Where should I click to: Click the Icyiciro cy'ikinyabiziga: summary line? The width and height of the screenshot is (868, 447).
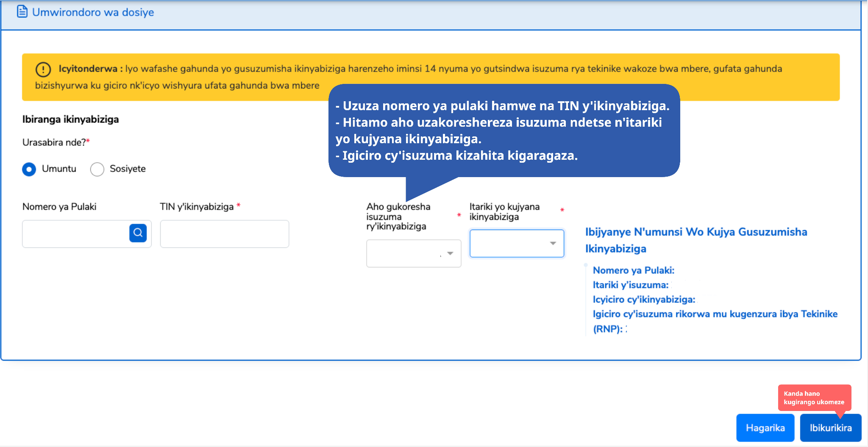click(644, 300)
